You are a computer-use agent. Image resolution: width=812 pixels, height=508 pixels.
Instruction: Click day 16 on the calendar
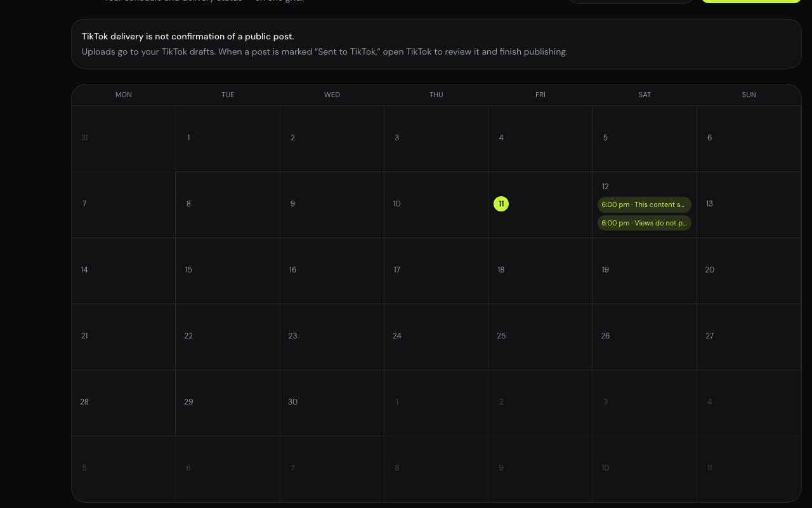tap(292, 270)
